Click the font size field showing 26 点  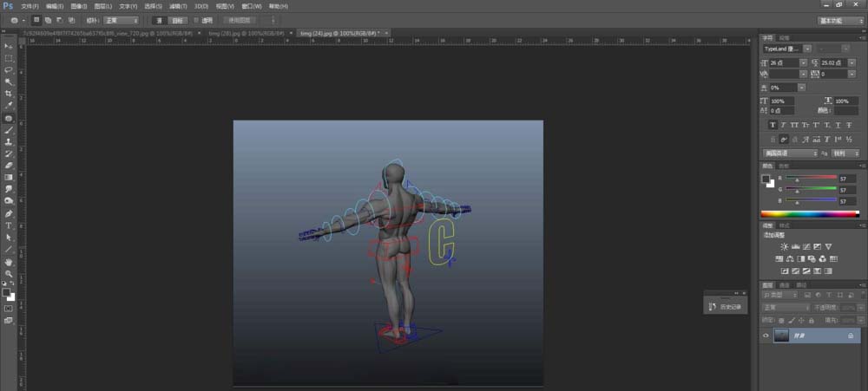[785, 62]
